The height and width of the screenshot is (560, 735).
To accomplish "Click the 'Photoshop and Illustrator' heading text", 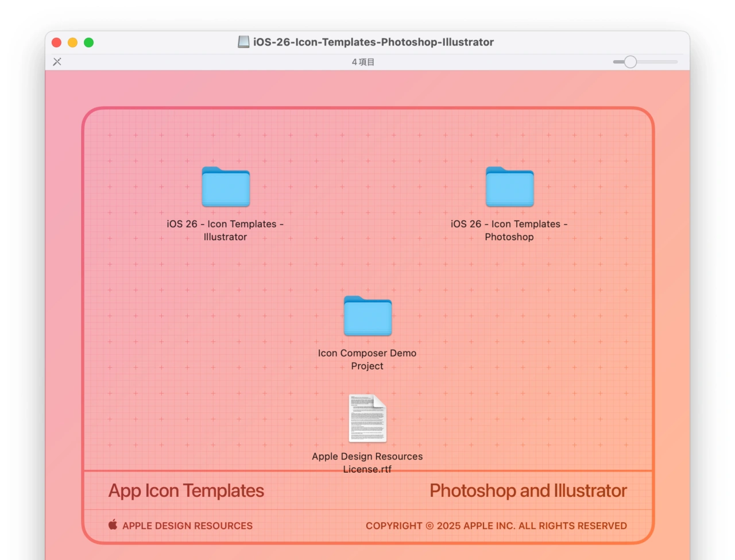I will (x=528, y=491).
